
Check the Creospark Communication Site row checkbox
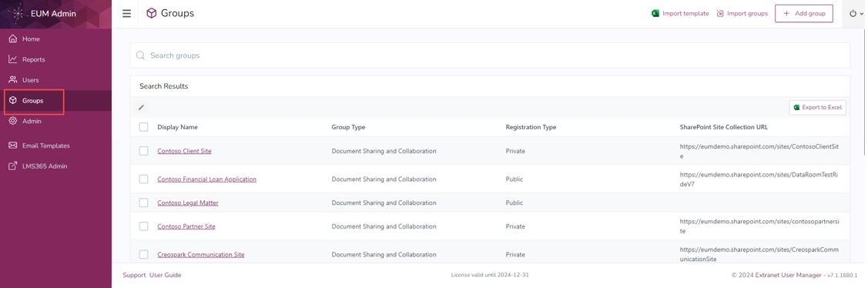coord(143,254)
